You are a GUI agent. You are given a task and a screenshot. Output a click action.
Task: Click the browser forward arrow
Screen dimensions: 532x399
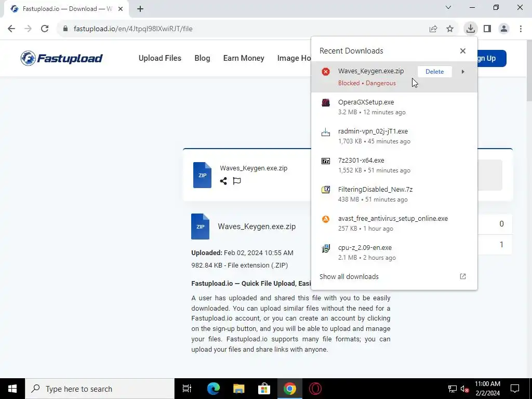tap(28, 29)
